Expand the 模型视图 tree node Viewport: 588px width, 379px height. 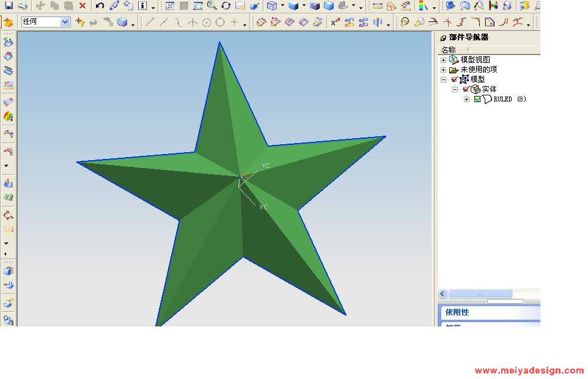[x=443, y=60]
